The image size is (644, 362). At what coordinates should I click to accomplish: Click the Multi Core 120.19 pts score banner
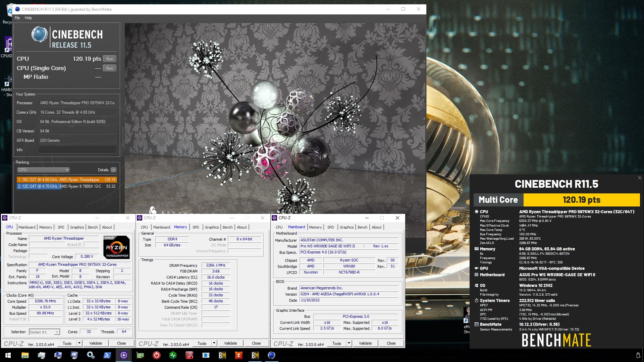[582, 200]
